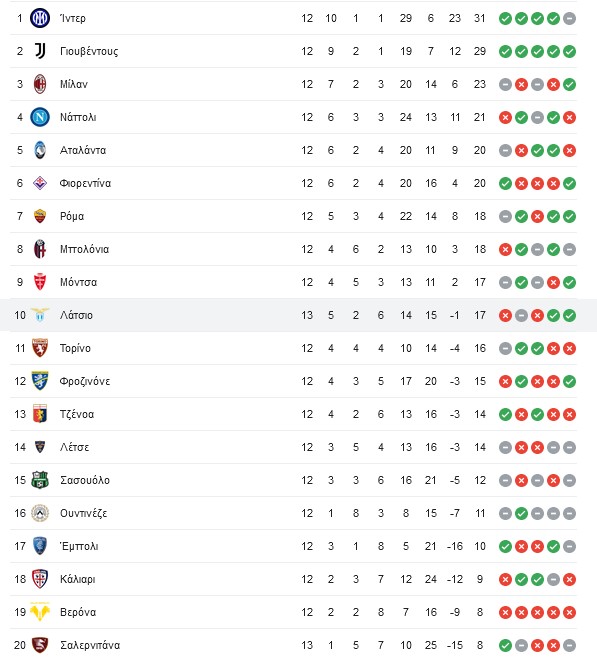The width and height of the screenshot is (597, 657).
Task: Click the Juventus logo icon
Action: click(x=40, y=51)
